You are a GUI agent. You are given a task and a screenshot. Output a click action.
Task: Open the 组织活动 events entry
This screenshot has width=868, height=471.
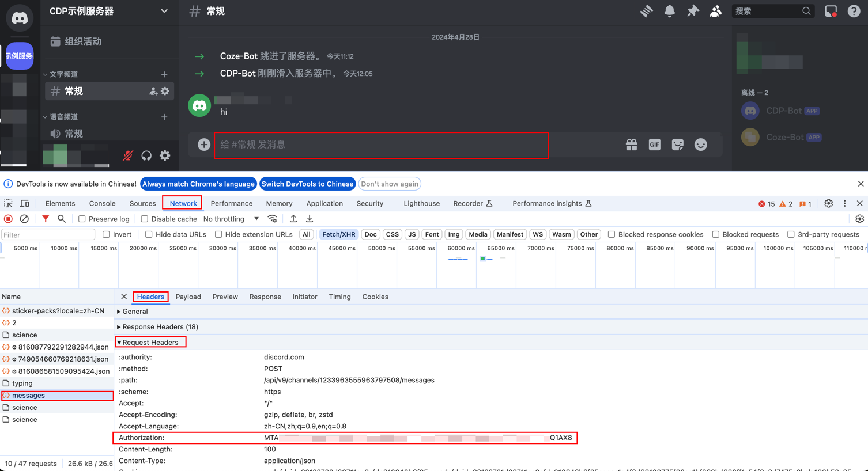(109, 41)
